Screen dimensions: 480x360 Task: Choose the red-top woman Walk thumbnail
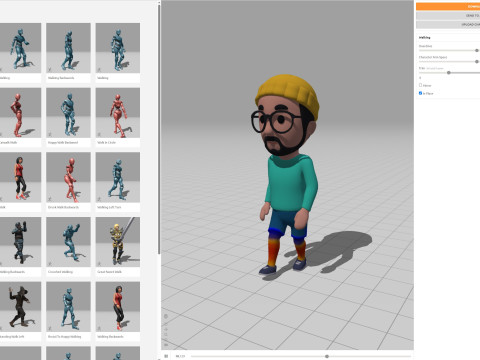click(x=20, y=177)
